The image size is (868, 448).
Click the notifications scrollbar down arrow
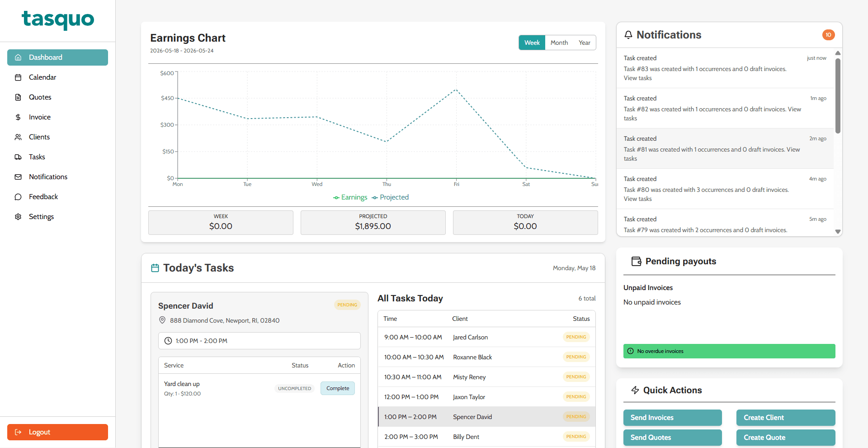(838, 231)
